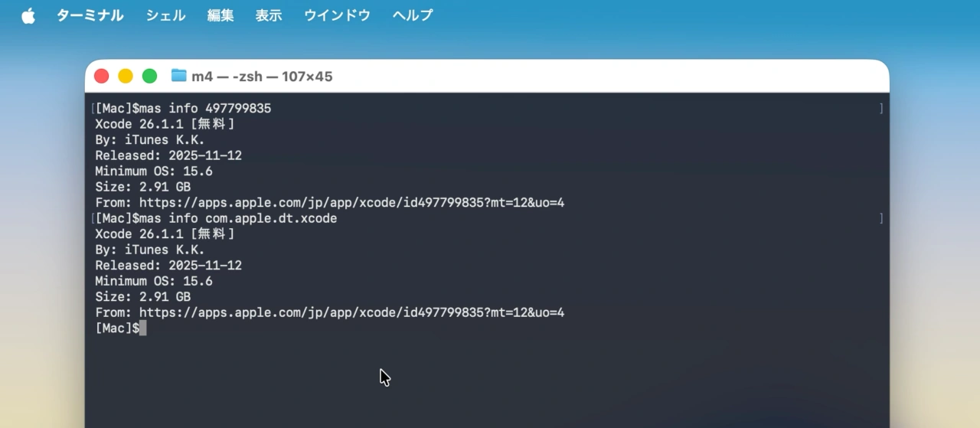This screenshot has width=980, height=428.
Task: Click the first 'By: iTunes K.K.' line
Action: (x=150, y=140)
